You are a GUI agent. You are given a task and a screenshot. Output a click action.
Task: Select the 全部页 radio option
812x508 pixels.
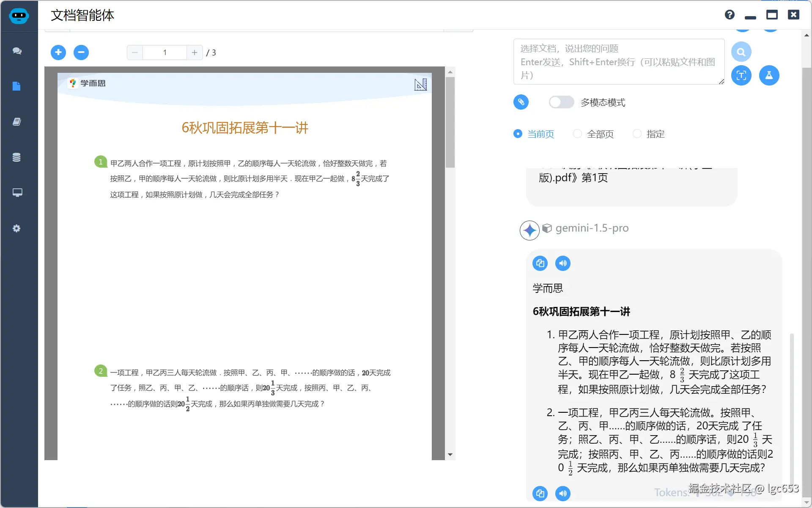pyautogui.click(x=577, y=134)
